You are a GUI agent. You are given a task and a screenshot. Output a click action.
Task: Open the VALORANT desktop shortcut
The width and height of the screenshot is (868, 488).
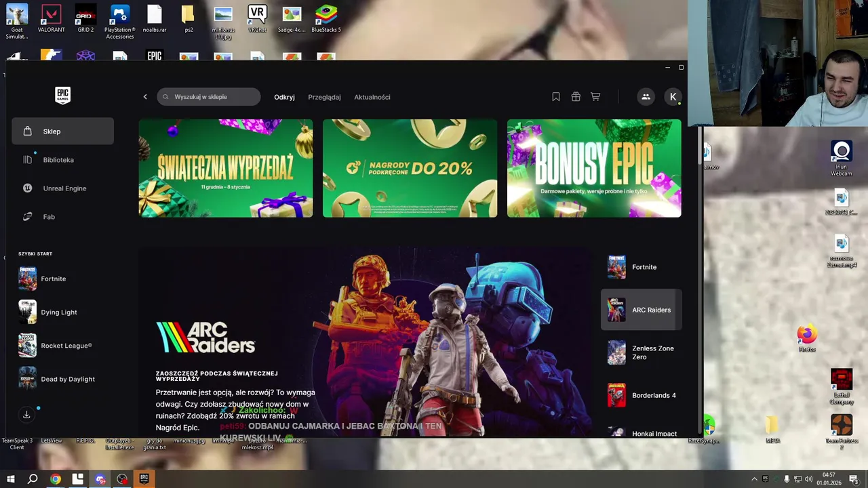51,19
